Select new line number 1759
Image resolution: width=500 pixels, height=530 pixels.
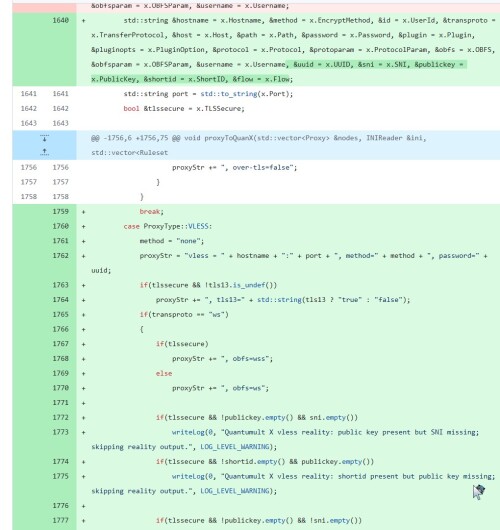(61, 211)
